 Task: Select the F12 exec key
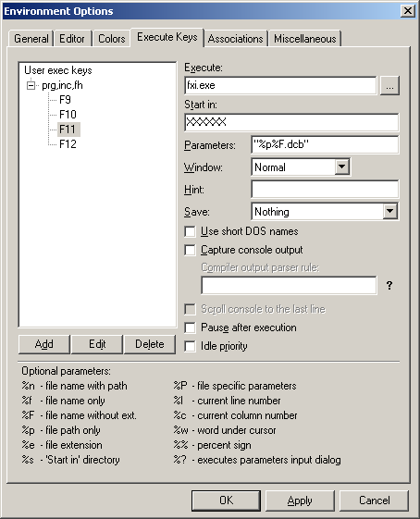(68, 144)
